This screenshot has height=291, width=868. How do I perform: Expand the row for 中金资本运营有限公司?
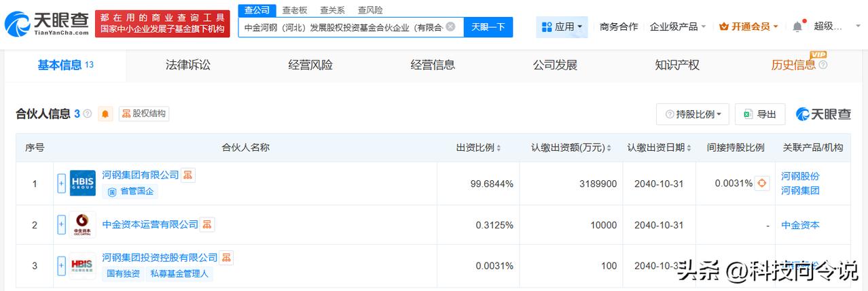click(61, 224)
